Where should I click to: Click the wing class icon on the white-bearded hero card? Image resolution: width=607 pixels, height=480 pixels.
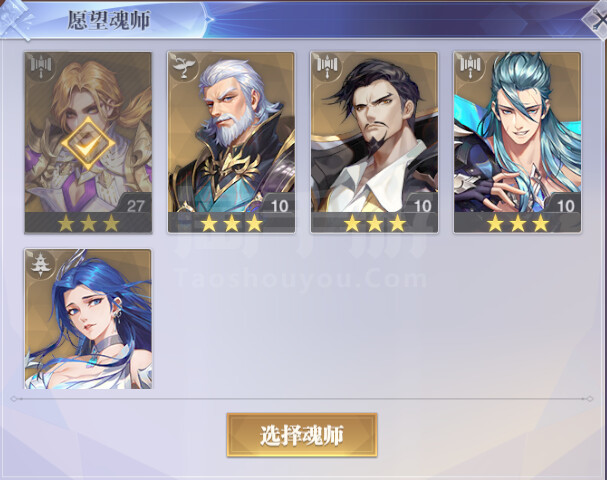(184, 68)
